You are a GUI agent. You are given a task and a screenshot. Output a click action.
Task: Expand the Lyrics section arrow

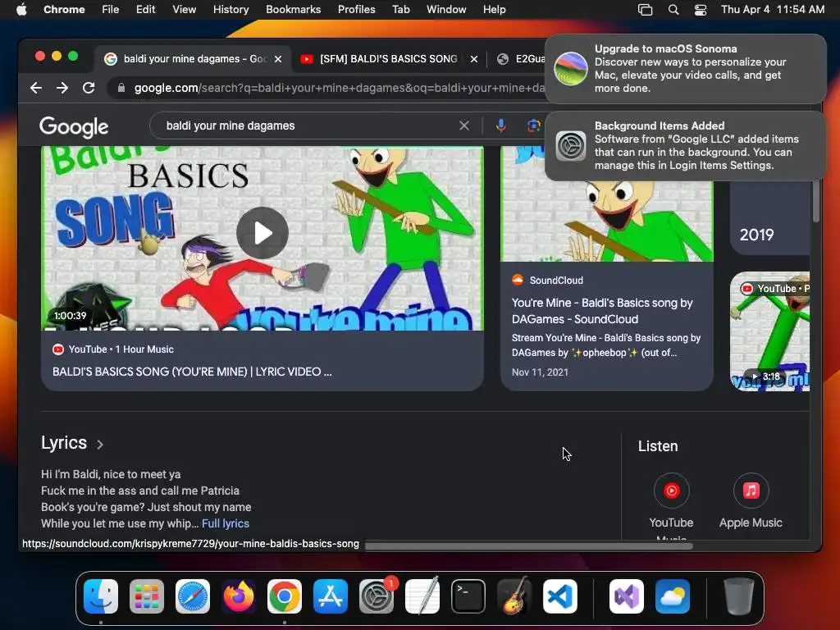point(100,444)
